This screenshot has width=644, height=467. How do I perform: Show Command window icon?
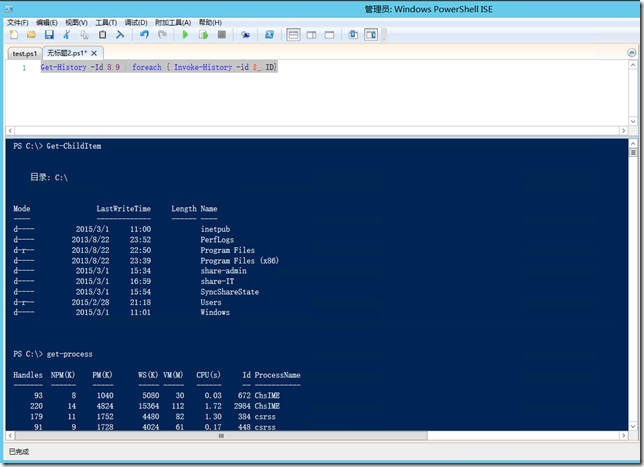click(x=353, y=35)
